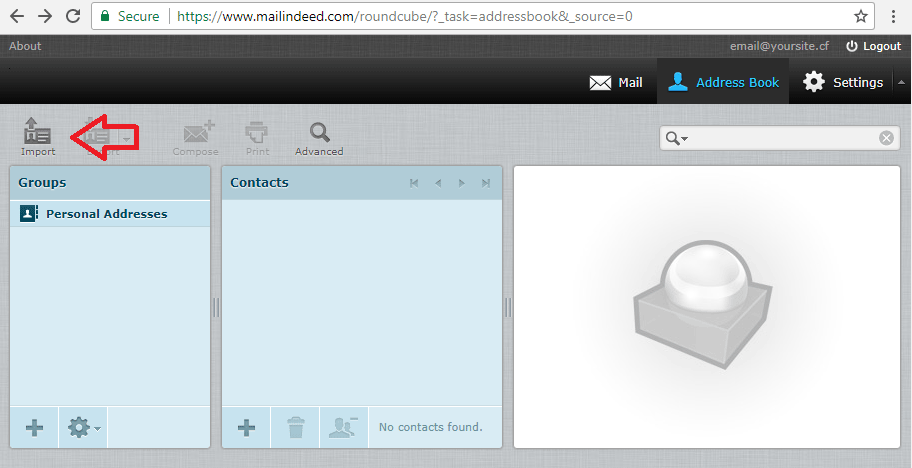Click the Import contacts icon
The image size is (912, 468).
38,137
